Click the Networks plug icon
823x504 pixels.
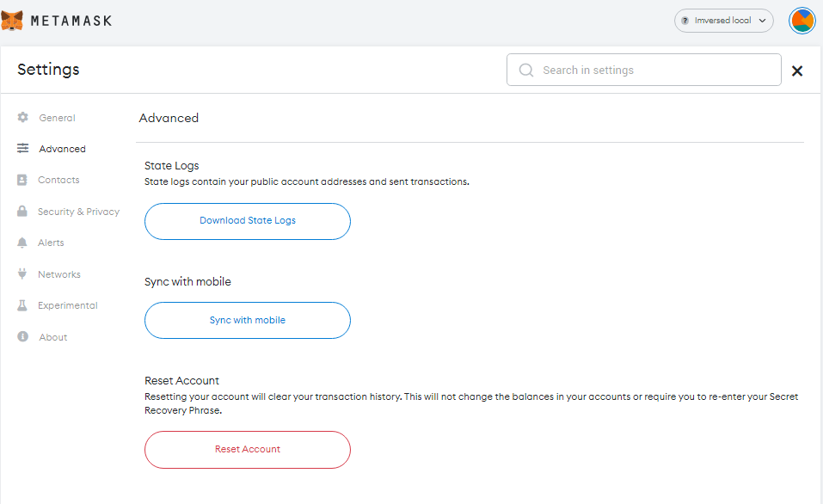tap(22, 274)
